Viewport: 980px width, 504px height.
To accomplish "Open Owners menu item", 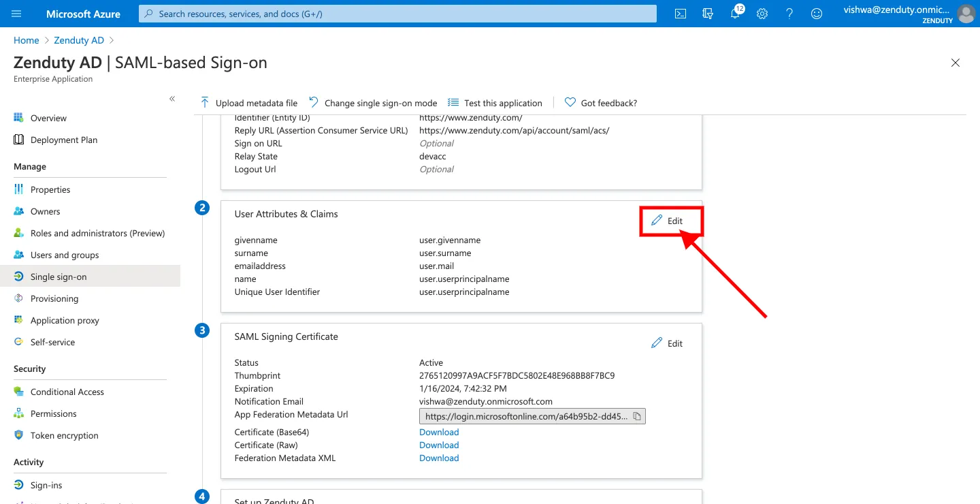I will (x=46, y=211).
